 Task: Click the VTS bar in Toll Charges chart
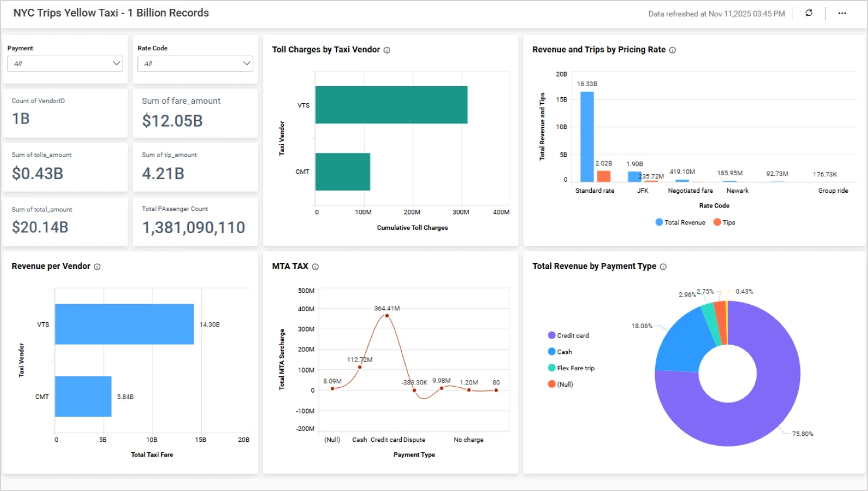click(x=391, y=105)
